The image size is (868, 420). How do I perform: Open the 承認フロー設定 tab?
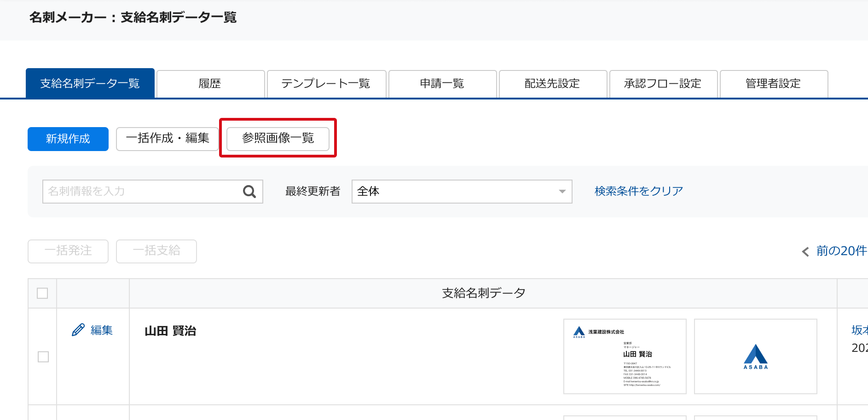point(663,84)
